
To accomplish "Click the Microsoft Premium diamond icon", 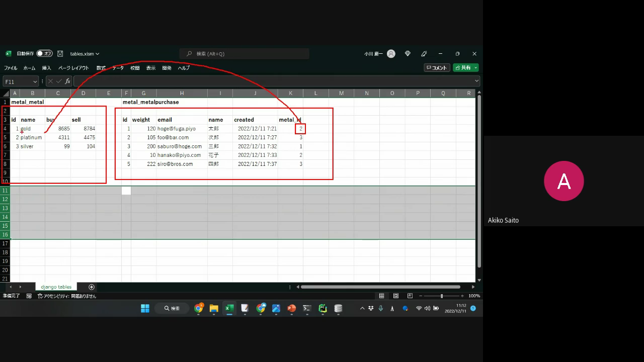I will (x=408, y=54).
